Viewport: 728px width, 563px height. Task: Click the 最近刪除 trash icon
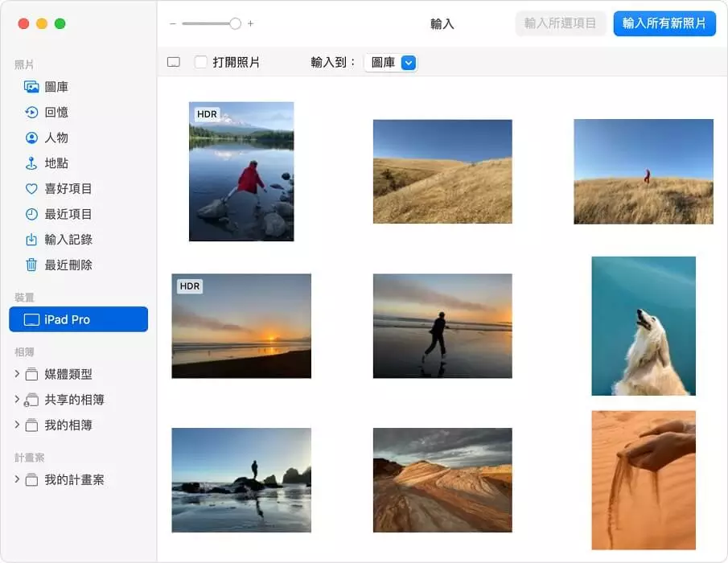31,265
